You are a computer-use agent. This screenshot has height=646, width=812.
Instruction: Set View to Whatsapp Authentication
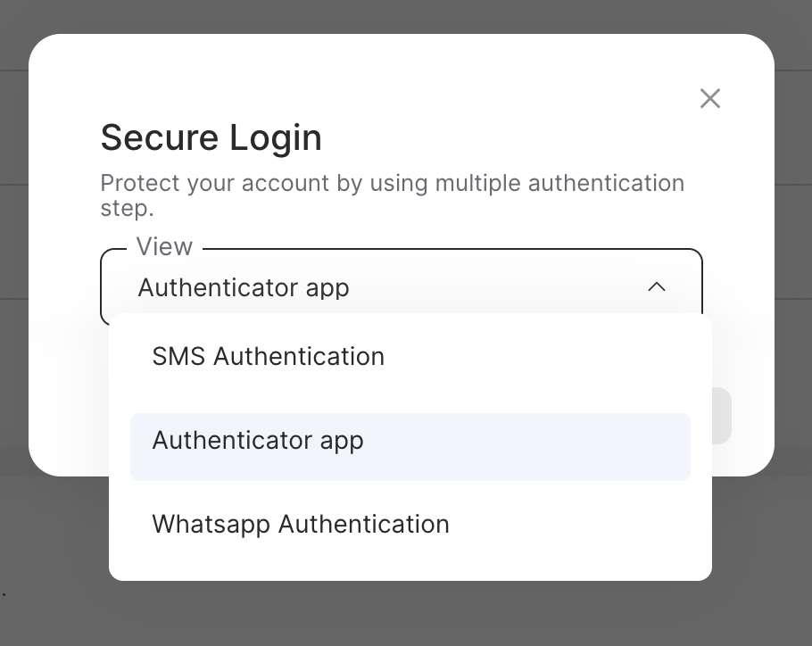pyautogui.click(x=301, y=524)
